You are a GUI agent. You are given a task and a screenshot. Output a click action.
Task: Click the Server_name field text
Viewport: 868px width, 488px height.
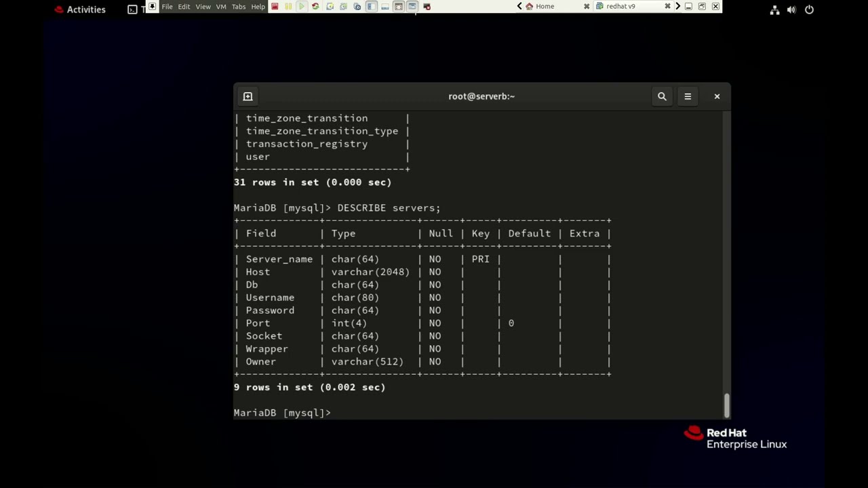(279, 259)
